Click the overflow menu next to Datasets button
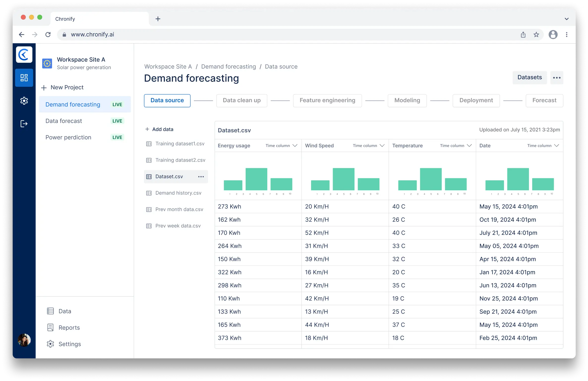 pyautogui.click(x=557, y=77)
